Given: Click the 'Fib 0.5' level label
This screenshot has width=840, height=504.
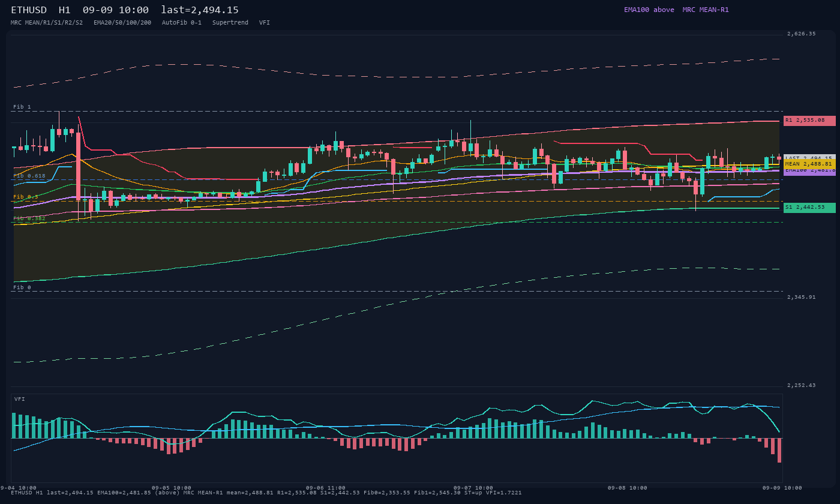Looking at the screenshot, I should [x=26, y=197].
